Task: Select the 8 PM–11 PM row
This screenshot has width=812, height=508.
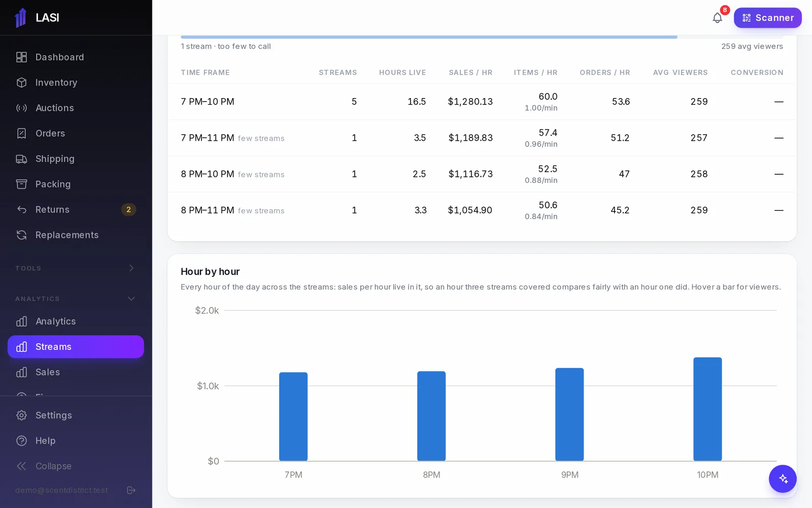Action: tap(482, 210)
